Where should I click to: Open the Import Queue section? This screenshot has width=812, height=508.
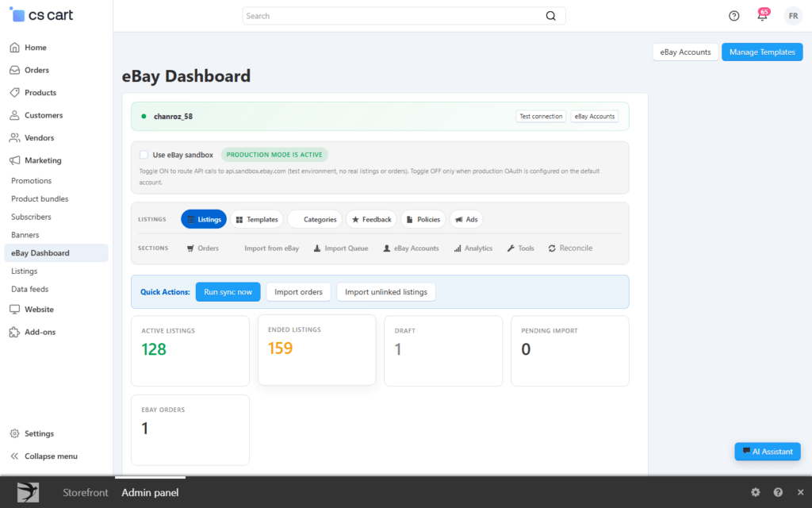341,248
